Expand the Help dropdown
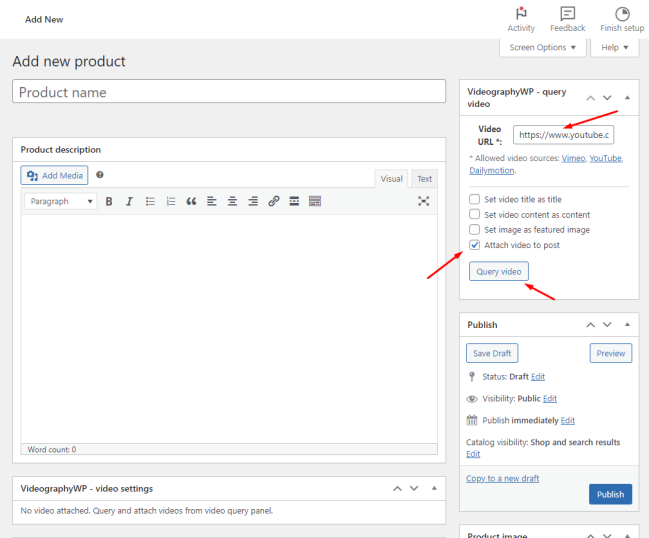Image resolution: width=649 pixels, height=538 pixels. click(x=615, y=48)
